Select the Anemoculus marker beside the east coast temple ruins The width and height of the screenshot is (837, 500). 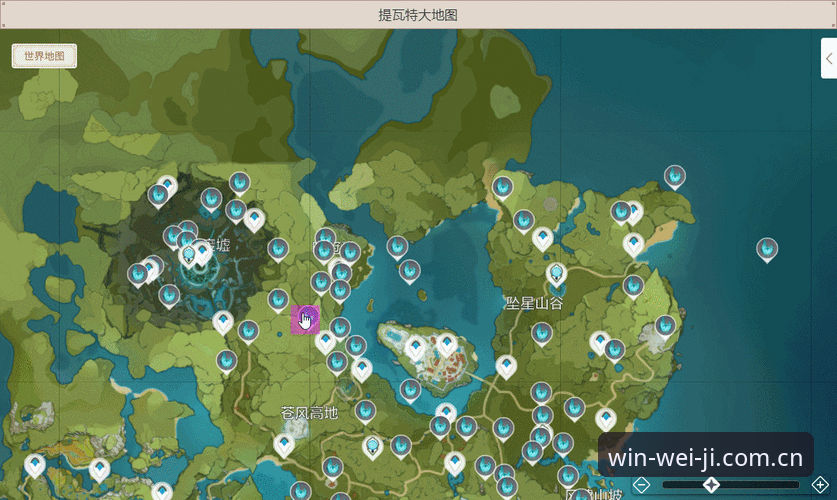coord(666,327)
